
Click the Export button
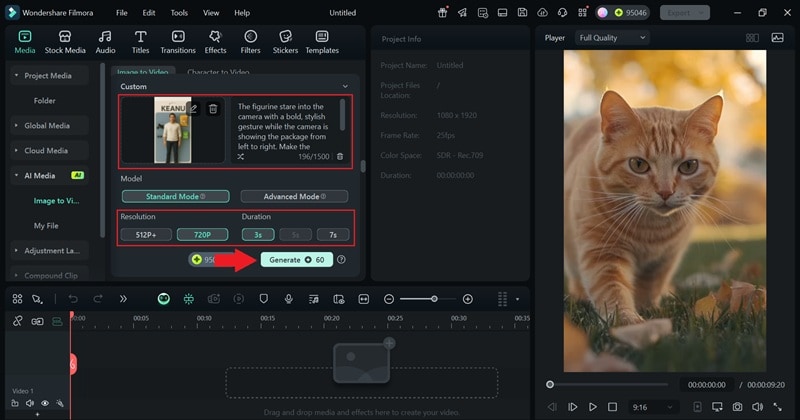(x=684, y=13)
